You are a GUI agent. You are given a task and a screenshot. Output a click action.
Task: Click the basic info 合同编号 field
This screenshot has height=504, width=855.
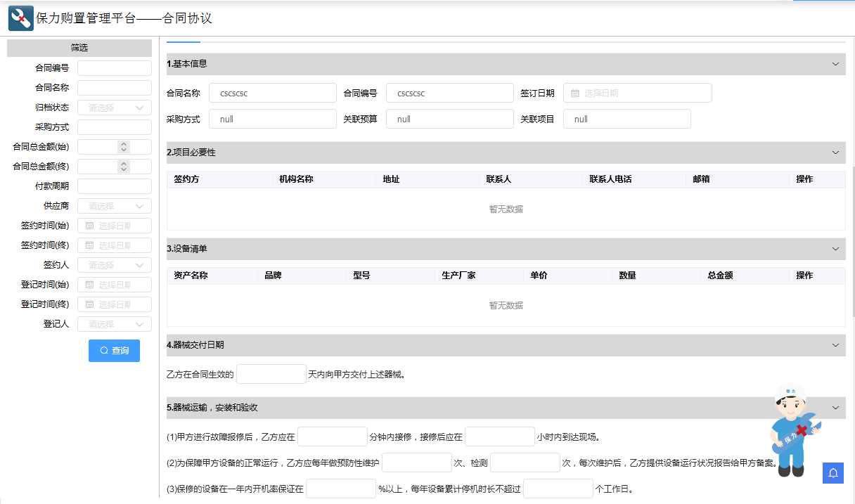[x=450, y=93]
